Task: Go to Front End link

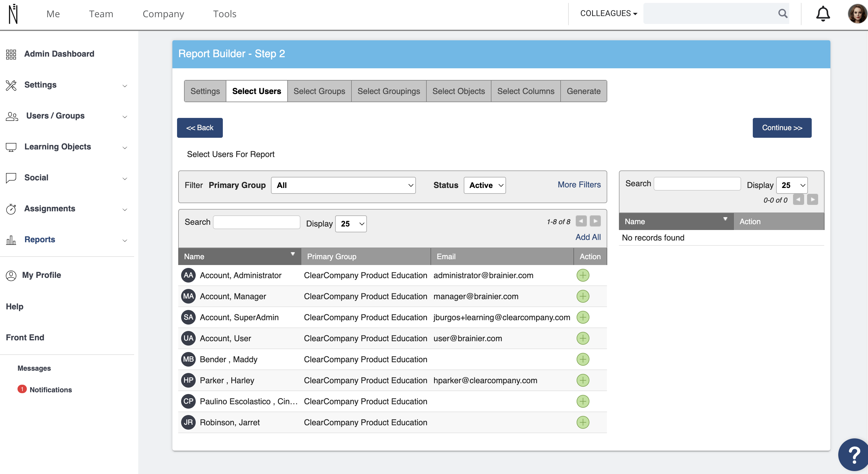Action: (x=25, y=337)
